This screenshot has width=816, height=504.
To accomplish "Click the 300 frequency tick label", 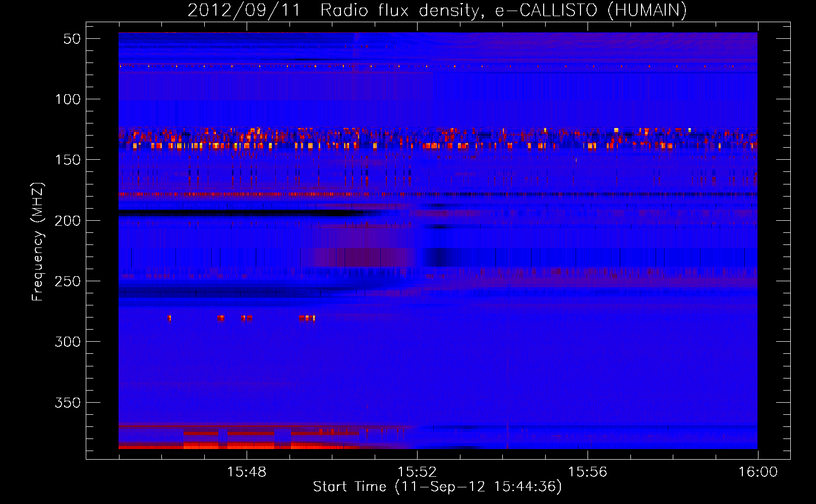I will click(68, 342).
